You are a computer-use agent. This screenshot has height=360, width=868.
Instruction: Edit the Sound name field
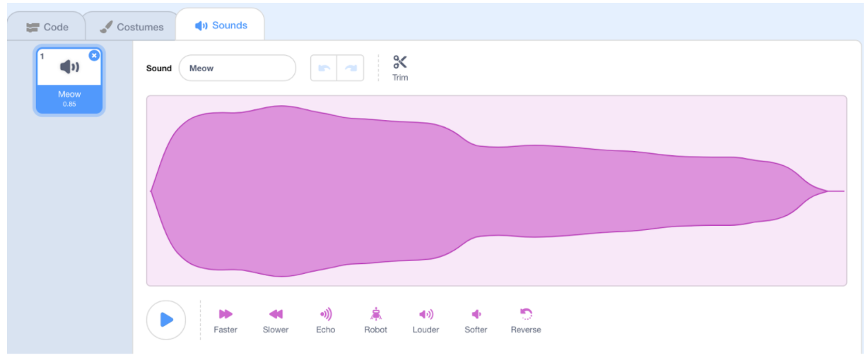(237, 68)
